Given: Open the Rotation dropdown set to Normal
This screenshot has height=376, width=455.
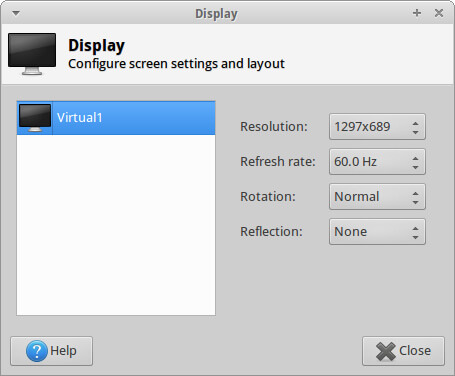Looking at the screenshot, I should point(377,197).
